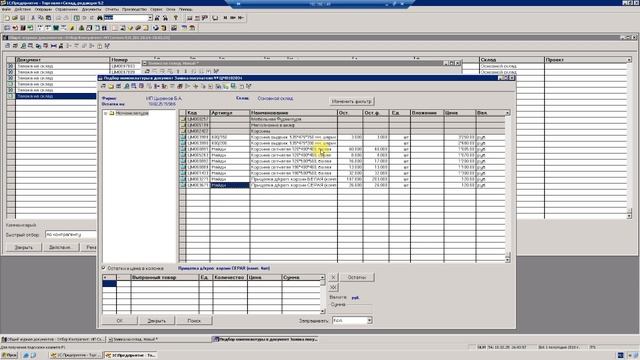
Task: Click item icon of Прищепка БЕЛАЯ row
Action: point(182,179)
